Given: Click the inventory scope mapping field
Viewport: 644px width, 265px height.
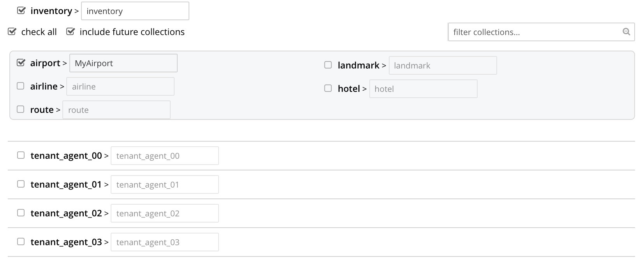Looking at the screenshot, I should [135, 11].
